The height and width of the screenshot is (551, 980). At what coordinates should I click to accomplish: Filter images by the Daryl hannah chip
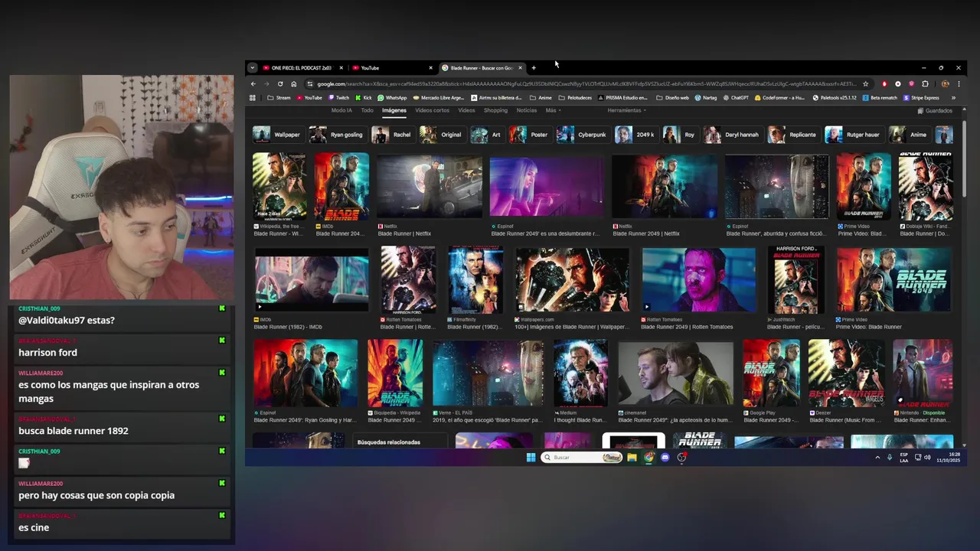(x=733, y=135)
